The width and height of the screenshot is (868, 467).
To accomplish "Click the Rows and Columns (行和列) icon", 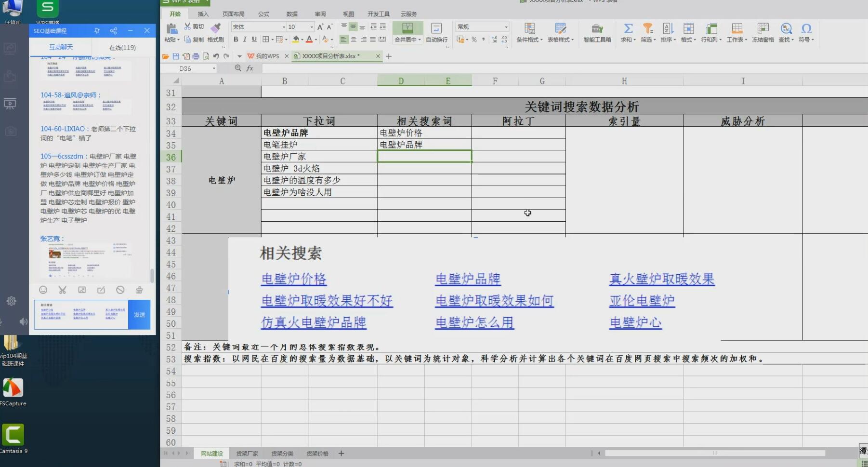I will point(711,28).
